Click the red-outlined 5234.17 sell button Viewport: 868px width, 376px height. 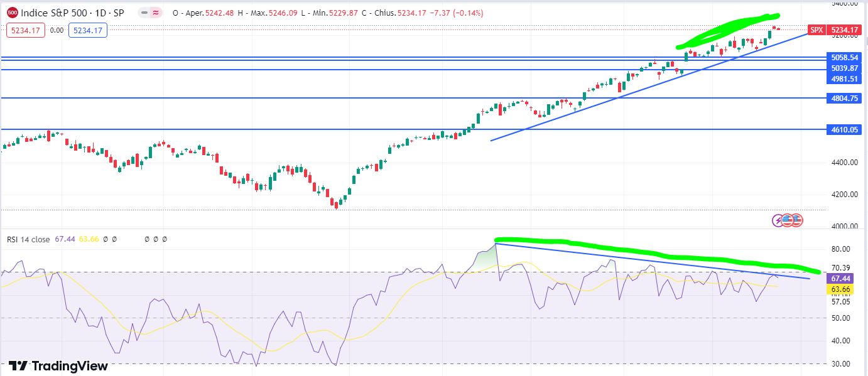click(26, 30)
